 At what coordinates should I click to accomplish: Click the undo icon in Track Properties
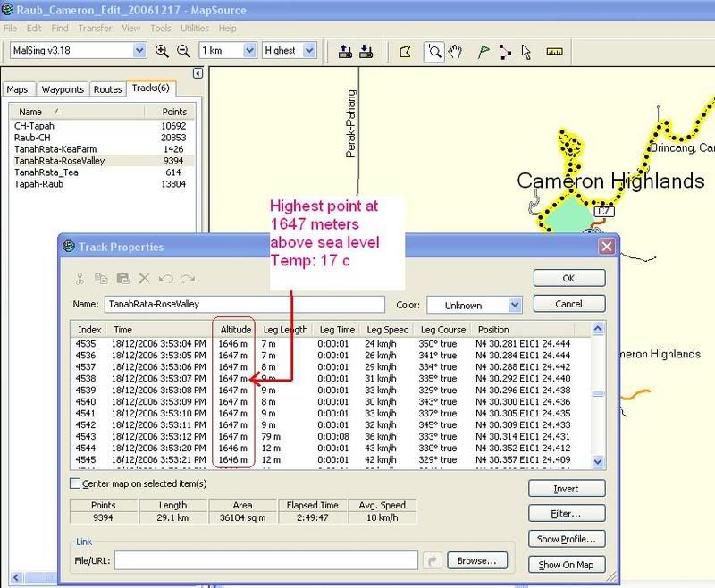(166, 279)
